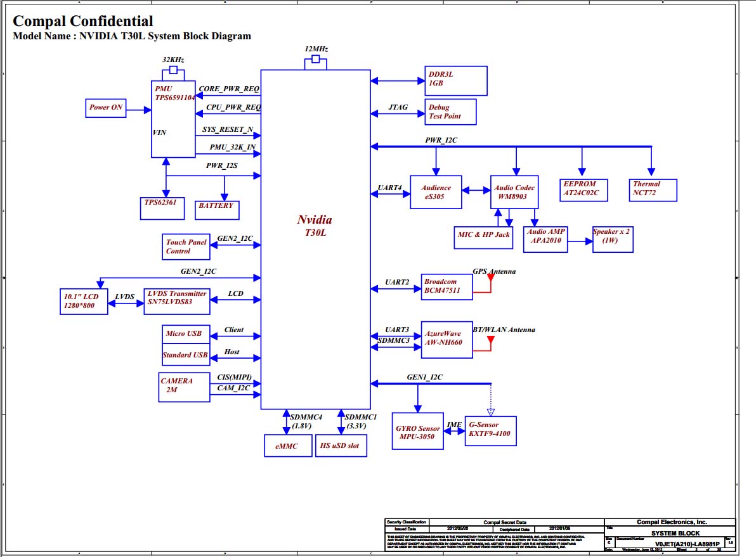Select the PWR_I2C bus label

441,140
